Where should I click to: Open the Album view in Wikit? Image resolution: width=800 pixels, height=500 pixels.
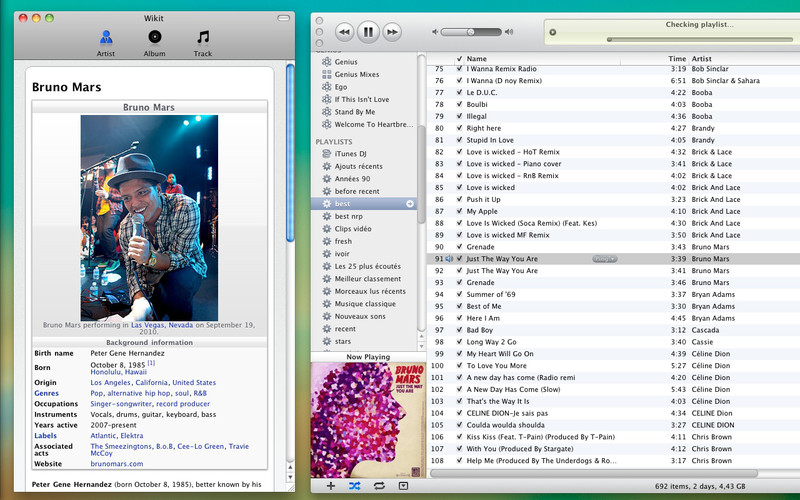(154, 43)
